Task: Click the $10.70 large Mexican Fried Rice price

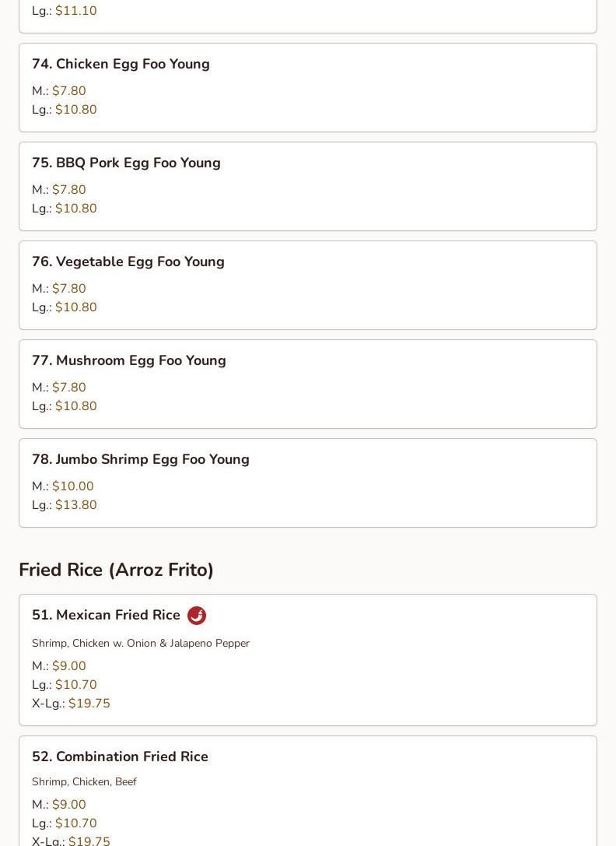Action: click(x=76, y=685)
